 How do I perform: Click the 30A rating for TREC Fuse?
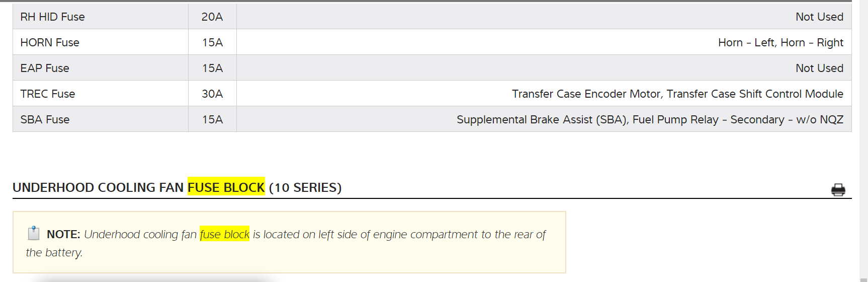pos(212,94)
